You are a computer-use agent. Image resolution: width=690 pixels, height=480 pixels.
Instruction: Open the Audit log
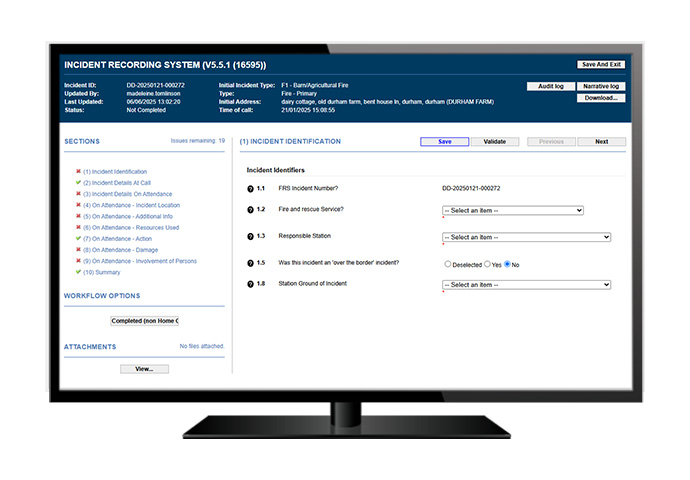click(550, 87)
